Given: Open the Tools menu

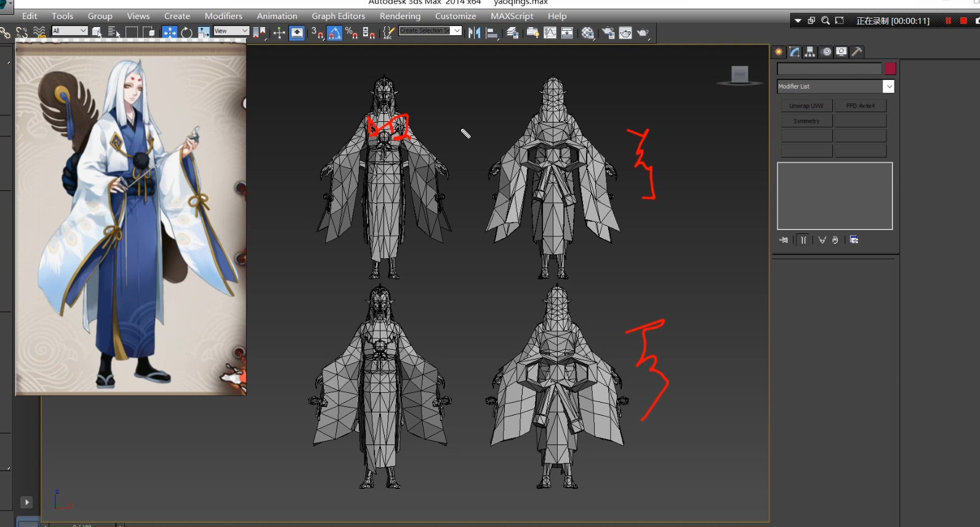Looking at the screenshot, I should point(62,16).
